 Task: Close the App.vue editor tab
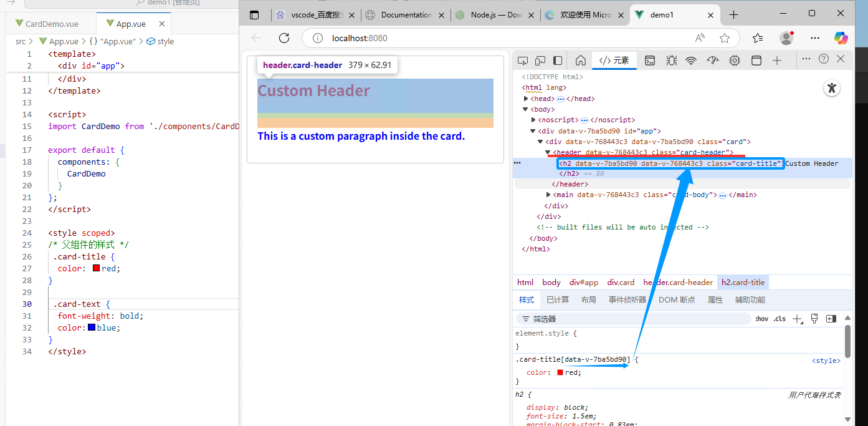[x=162, y=24]
